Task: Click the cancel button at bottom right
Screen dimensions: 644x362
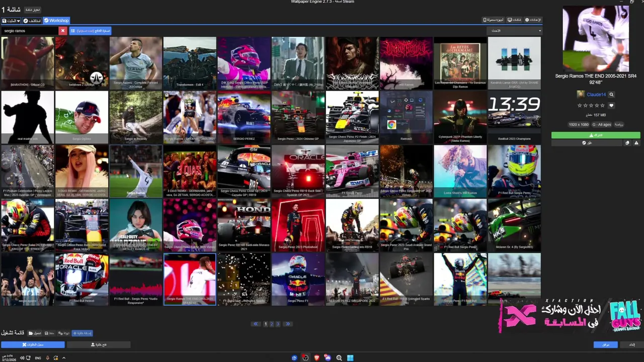Action: [x=631, y=344]
